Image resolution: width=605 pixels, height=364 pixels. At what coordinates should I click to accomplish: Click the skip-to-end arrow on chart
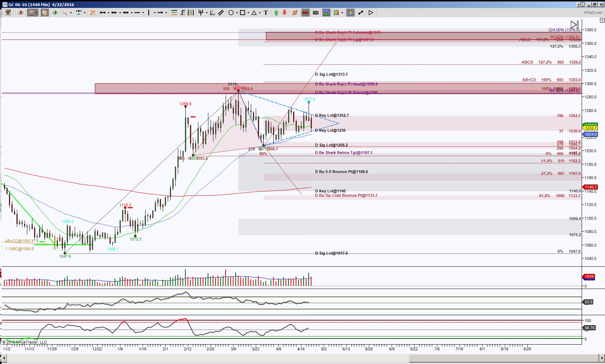pyautogui.click(x=574, y=24)
